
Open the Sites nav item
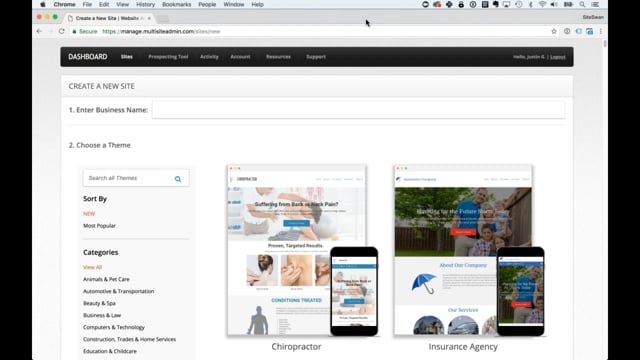127,57
